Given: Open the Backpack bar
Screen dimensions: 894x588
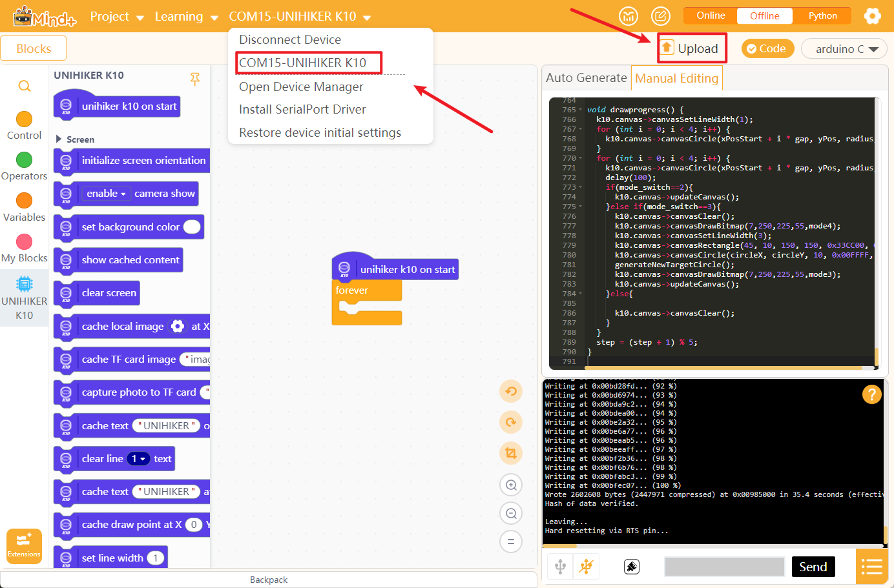Looking at the screenshot, I should tap(269, 580).
